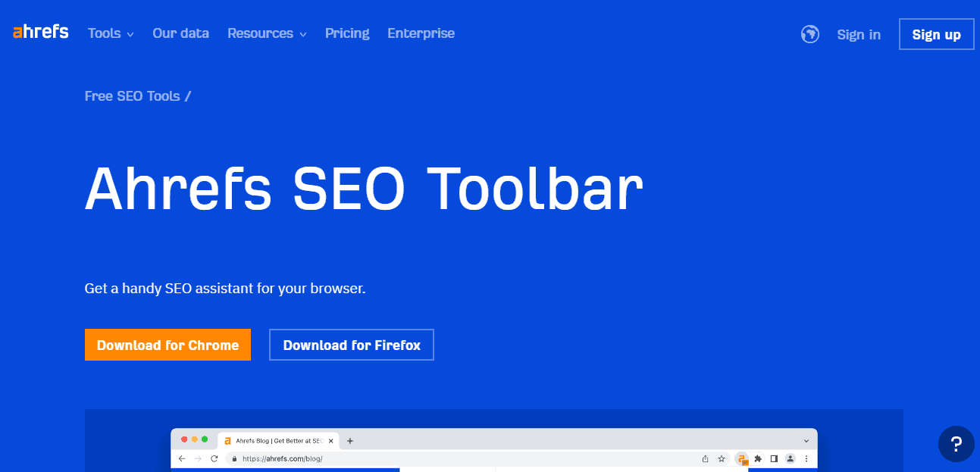Click the chevron at the browser window's top right

tap(806, 440)
